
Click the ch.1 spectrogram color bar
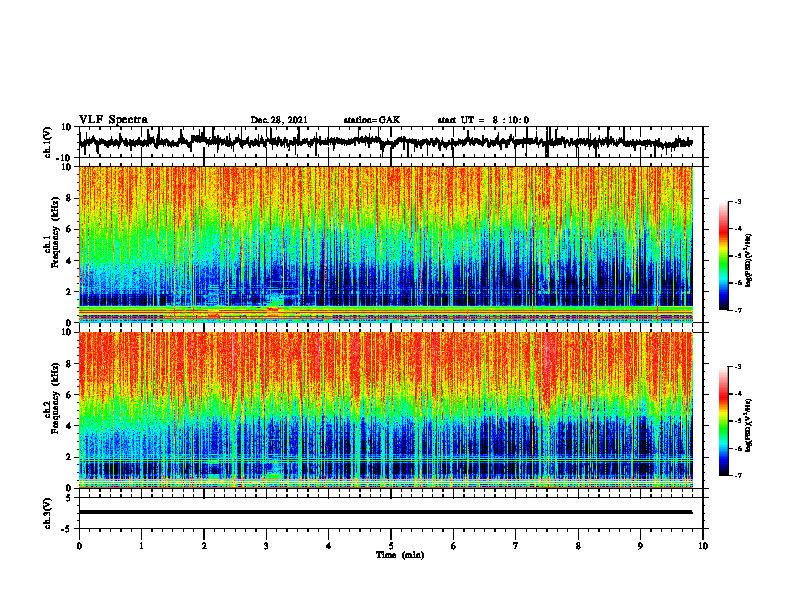[x=724, y=256]
